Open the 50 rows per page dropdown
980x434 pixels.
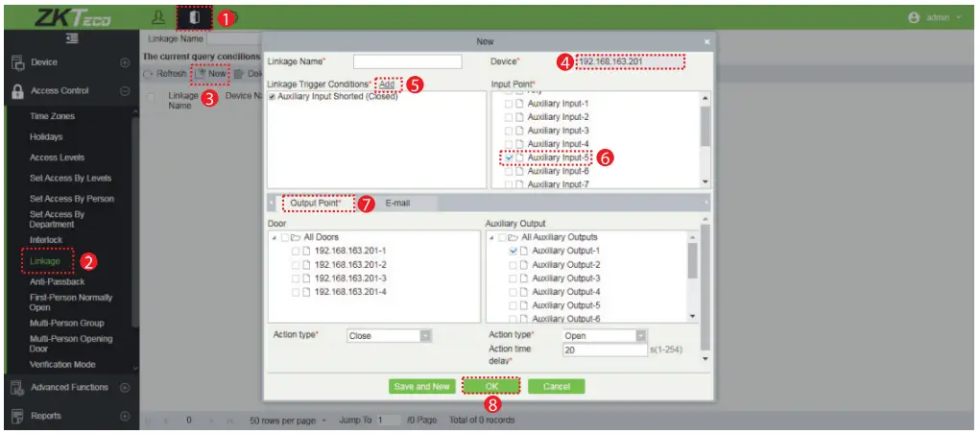click(x=288, y=421)
